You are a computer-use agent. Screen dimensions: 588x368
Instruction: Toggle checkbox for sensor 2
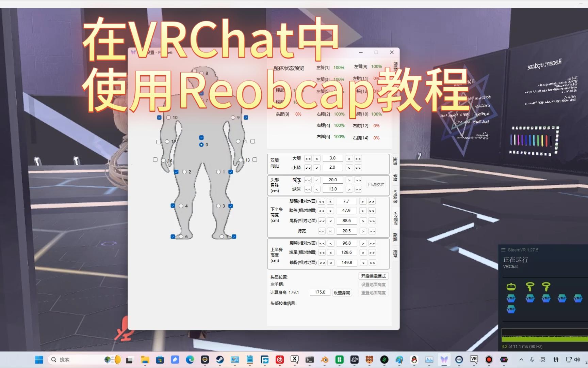[176, 172]
